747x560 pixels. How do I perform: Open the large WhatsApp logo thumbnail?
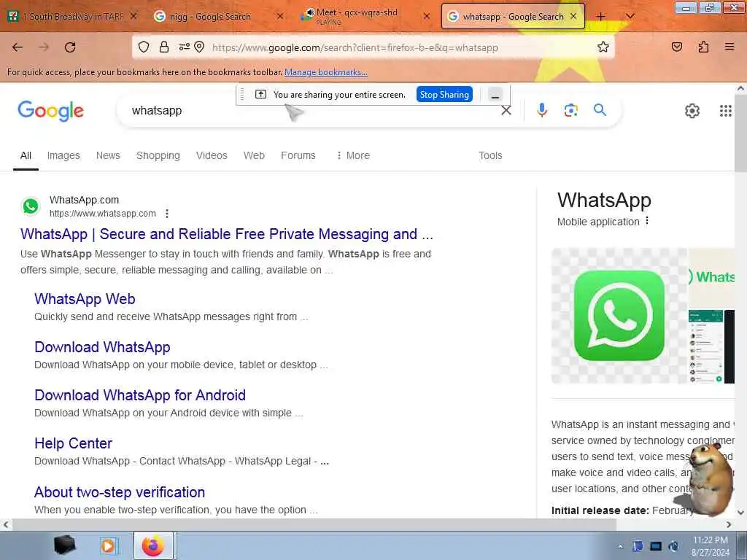[619, 316]
